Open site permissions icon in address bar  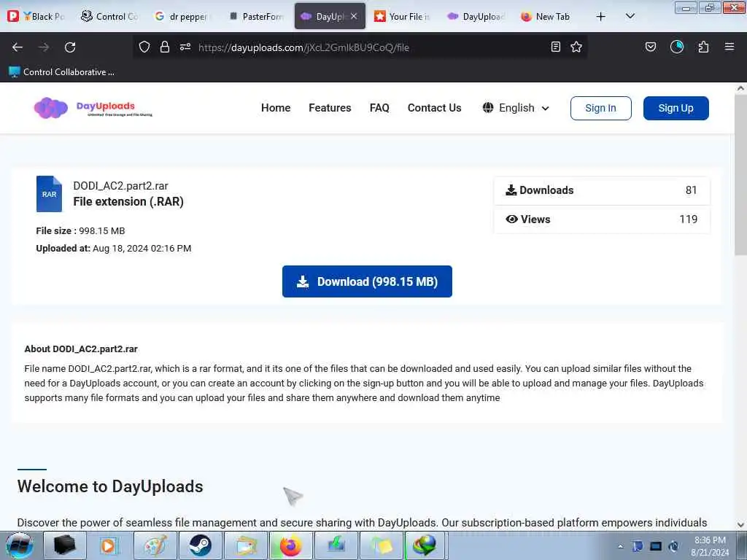pyautogui.click(x=185, y=47)
